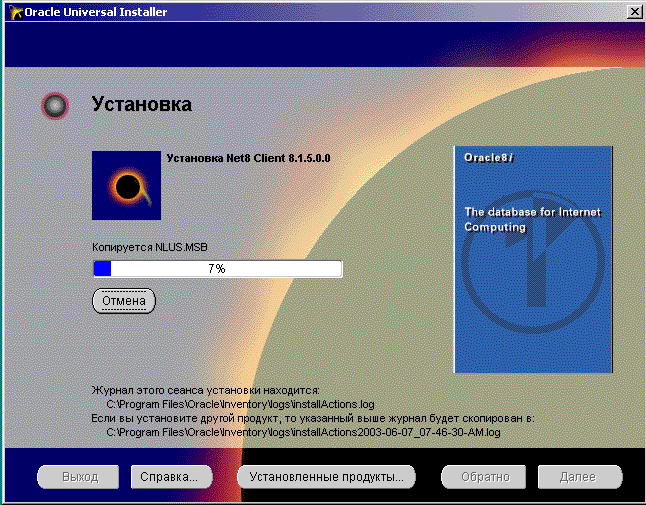
Task: Click the installActions.log file path
Action: [x=240, y=404]
